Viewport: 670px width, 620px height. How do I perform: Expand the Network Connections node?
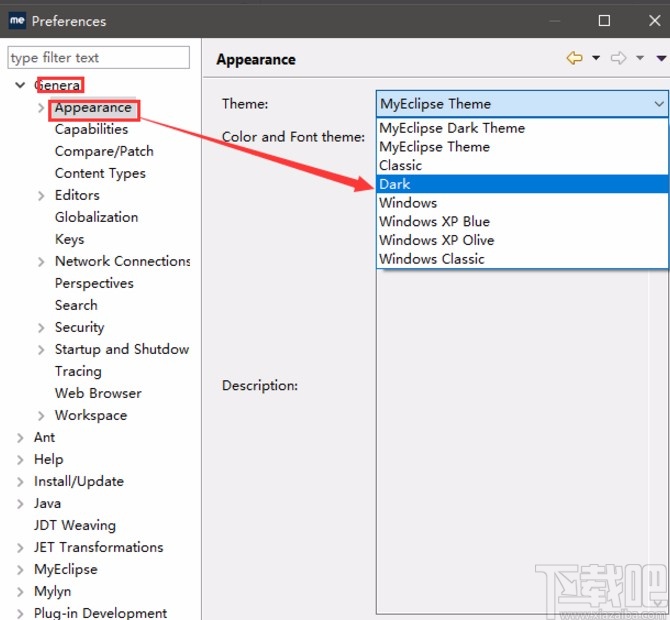[41, 262]
